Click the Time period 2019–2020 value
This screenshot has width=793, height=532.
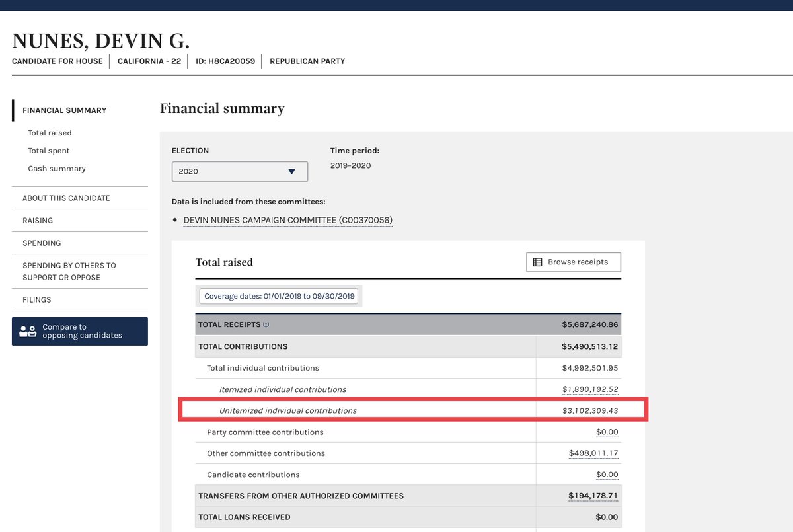[350, 165]
